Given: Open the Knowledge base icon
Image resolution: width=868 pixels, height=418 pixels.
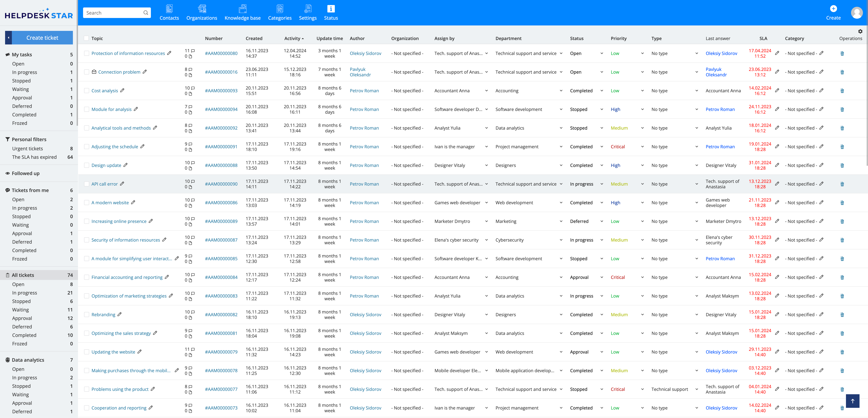Looking at the screenshot, I should (x=242, y=9).
